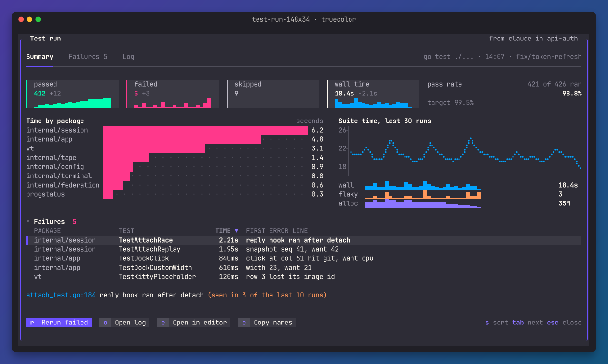Image resolution: width=608 pixels, height=364 pixels.
Task: Collapse the Failures section triangle
Action: tap(28, 222)
